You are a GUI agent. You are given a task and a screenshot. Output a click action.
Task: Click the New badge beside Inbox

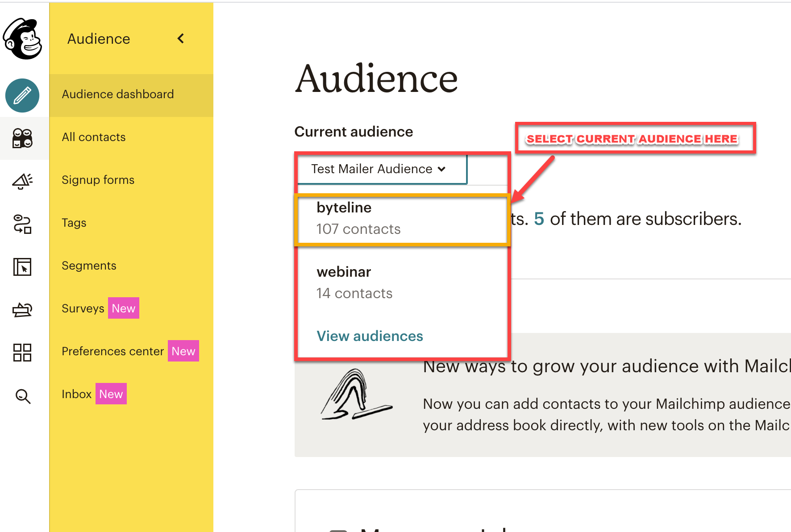(x=111, y=394)
